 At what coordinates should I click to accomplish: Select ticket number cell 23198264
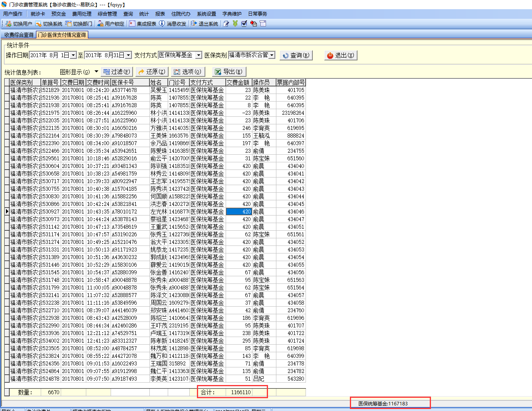point(291,113)
